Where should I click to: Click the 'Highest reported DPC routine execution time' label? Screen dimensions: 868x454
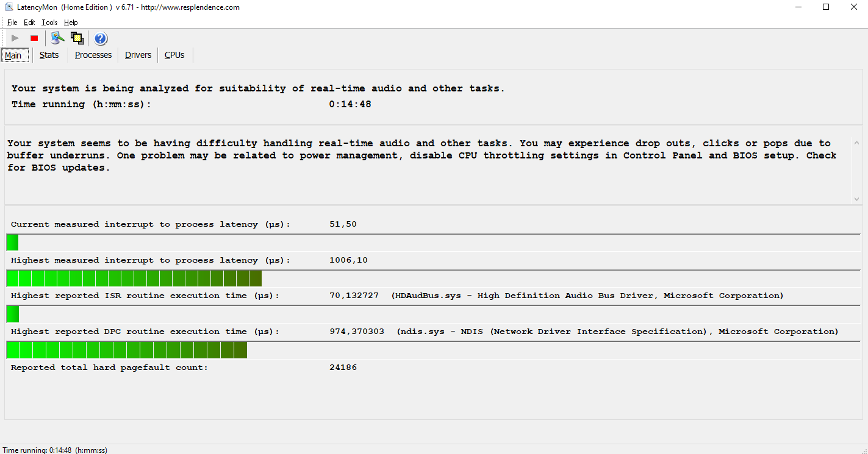[145, 332]
